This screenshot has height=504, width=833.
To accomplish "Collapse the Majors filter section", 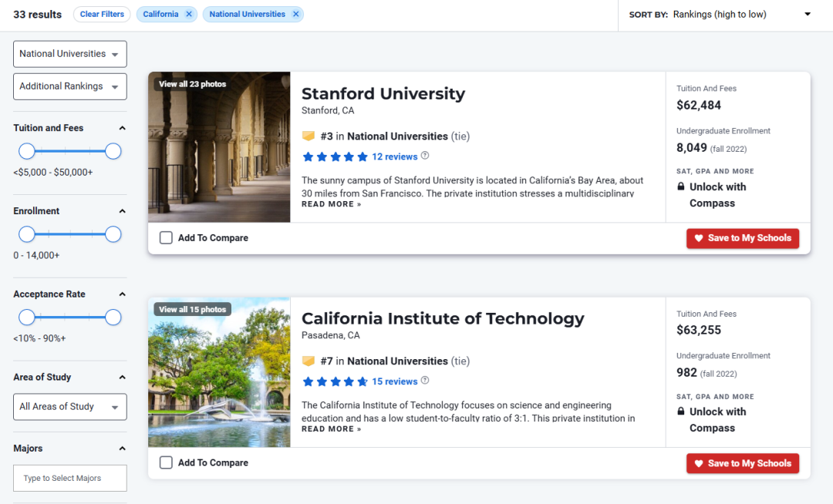I will [x=122, y=449].
